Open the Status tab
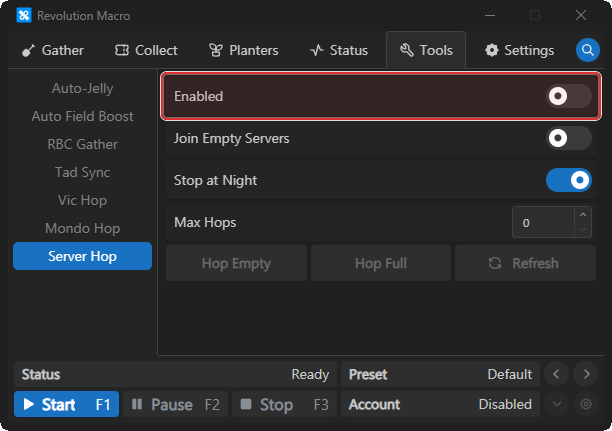612x431 pixels. click(339, 50)
